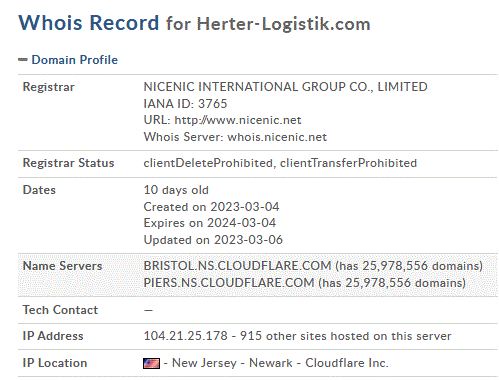This screenshot has height=381, width=499.
Task: Click the Expires on 2024-03-04 date
Action: tap(210, 223)
